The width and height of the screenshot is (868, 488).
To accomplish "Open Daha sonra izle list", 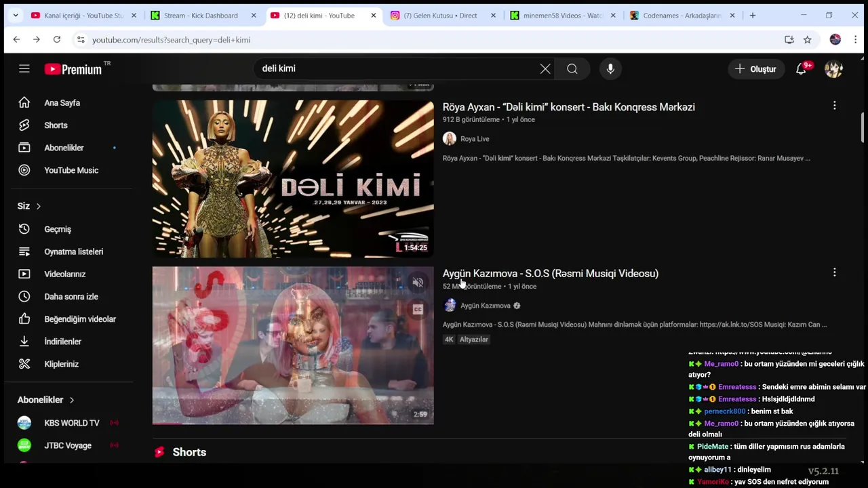I will point(71,296).
